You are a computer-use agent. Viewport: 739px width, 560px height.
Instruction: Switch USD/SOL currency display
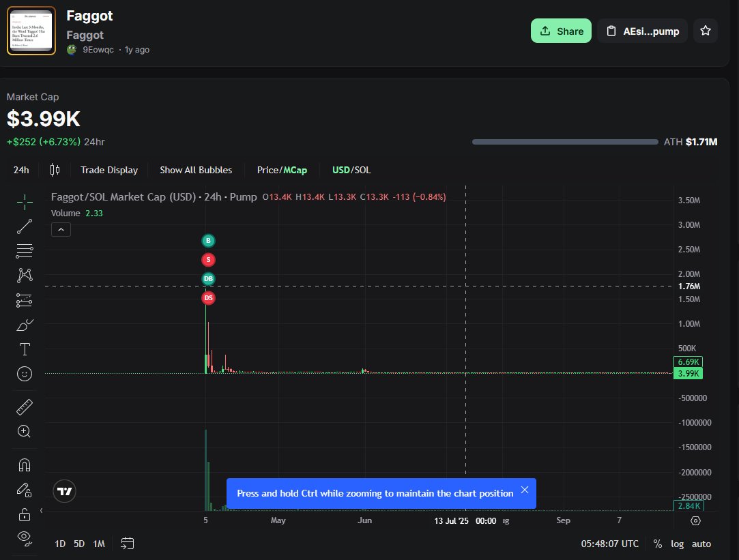click(351, 170)
